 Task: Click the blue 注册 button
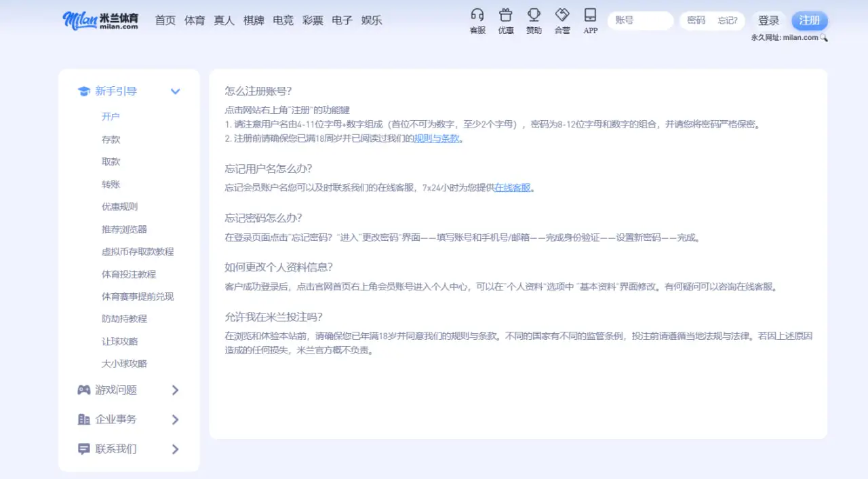pyautogui.click(x=810, y=20)
